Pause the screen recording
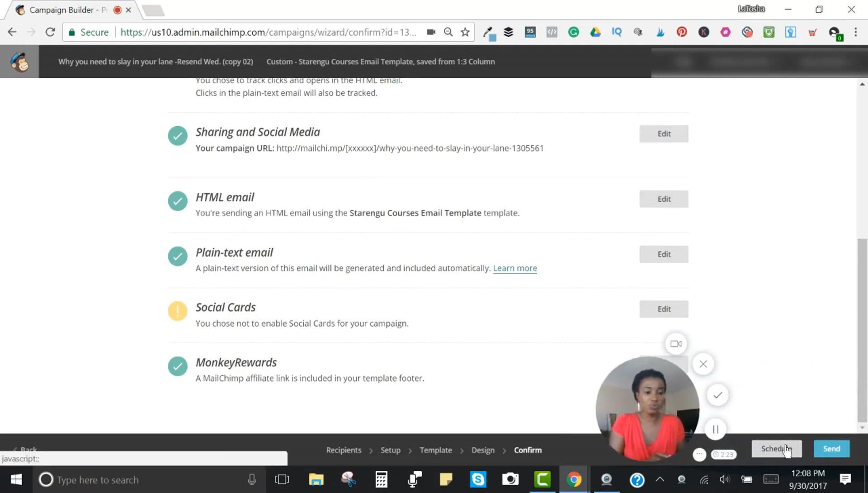Screen dimensions: 868x493 715,429
